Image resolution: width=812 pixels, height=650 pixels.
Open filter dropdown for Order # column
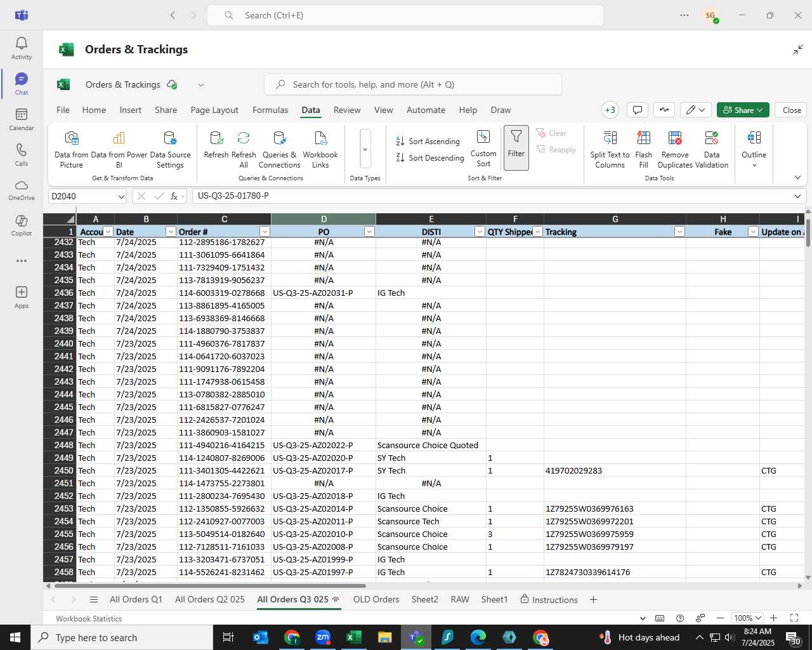point(265,232)
